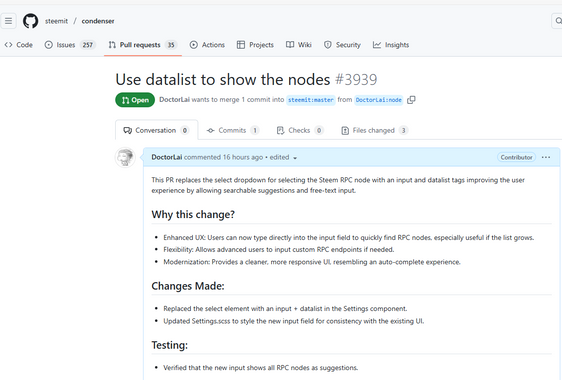Open the Projects tab
This screenshot has width=562, height=380.
(x=255, y=45)
